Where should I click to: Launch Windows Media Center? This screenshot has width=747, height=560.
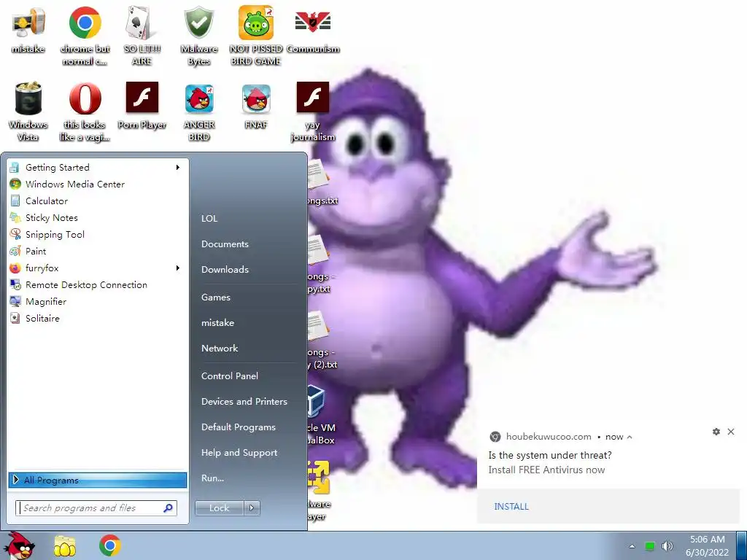tap(98, 184)
